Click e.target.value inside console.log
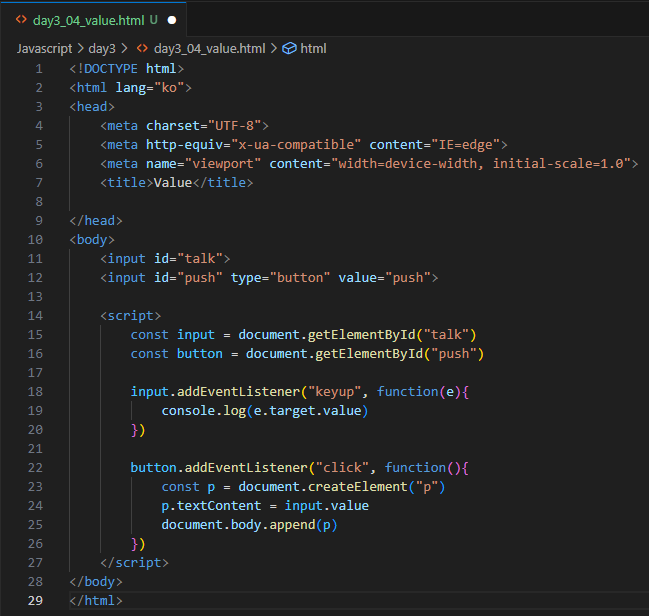Image resolution: width=649 pixels, height=616 pixels. point(308,411)
